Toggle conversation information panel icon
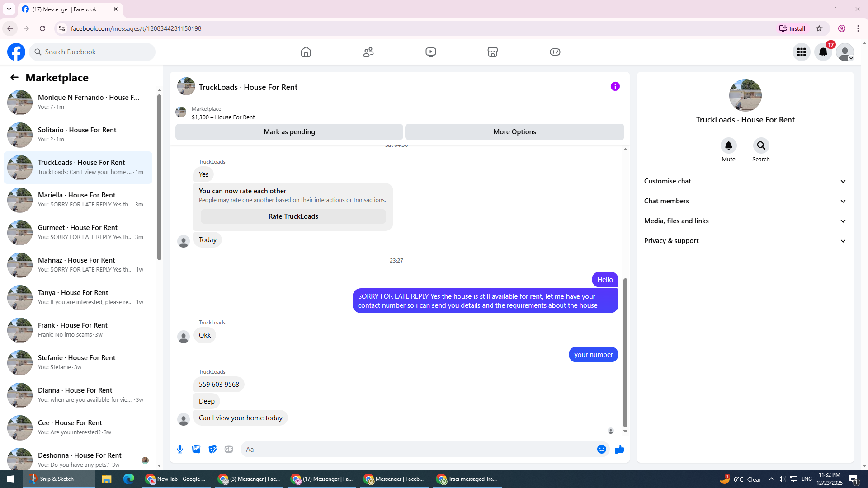The width and height of the screenshot is (868, 488). pyautogui.click(x=615, y=86)
